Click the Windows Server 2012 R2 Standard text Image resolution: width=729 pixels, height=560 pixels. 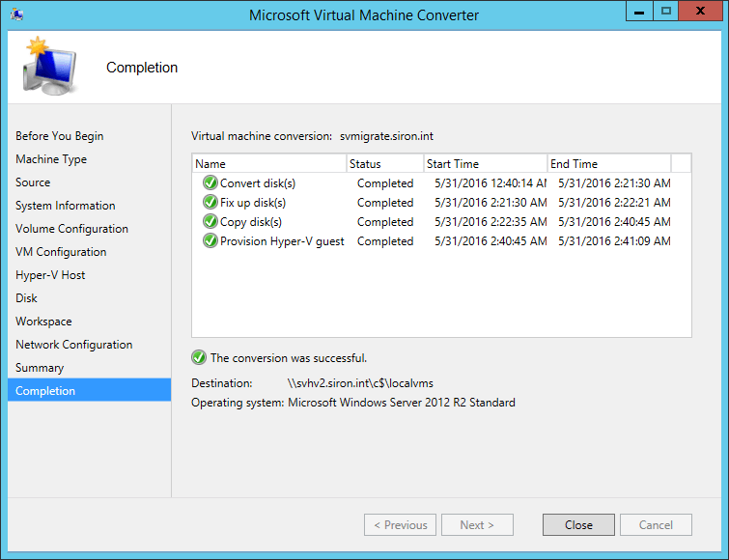point(402,403)
